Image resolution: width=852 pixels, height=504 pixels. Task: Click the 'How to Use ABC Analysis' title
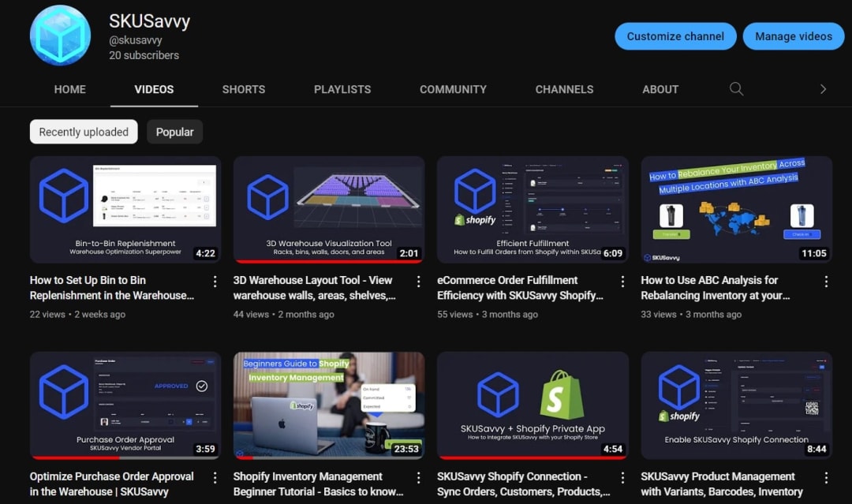tap(715, 288)
